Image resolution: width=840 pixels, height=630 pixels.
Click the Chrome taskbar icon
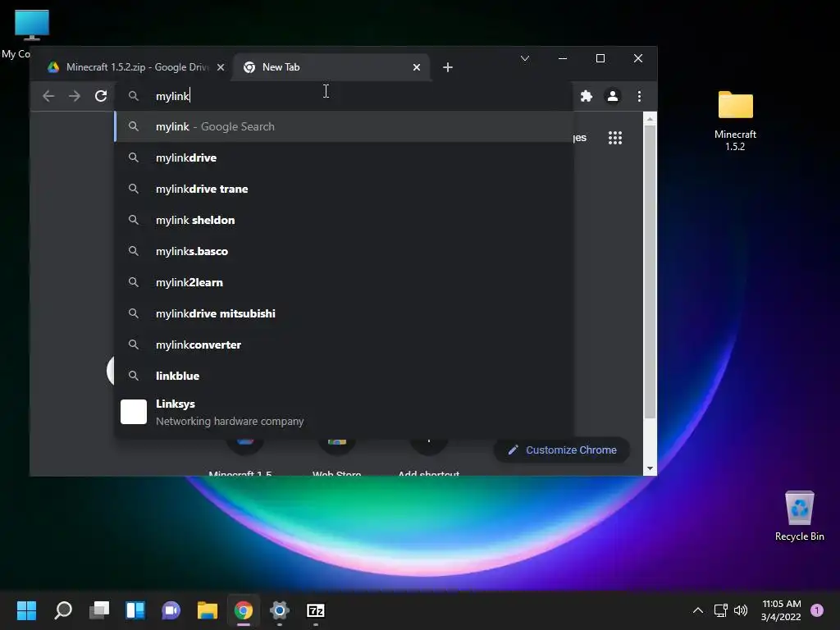pos(243,610)
